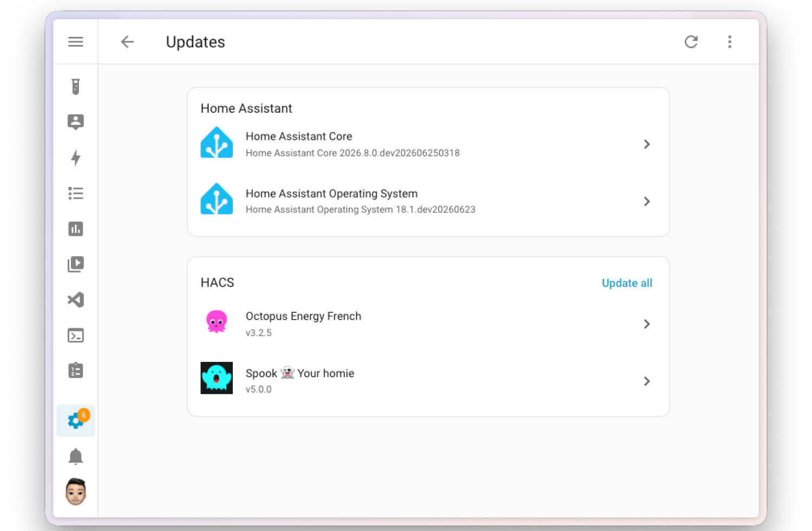This screenshot has width=812, height=531.
Task: Open the clipboard to-do sidebar panel
Action: [75, 371]
